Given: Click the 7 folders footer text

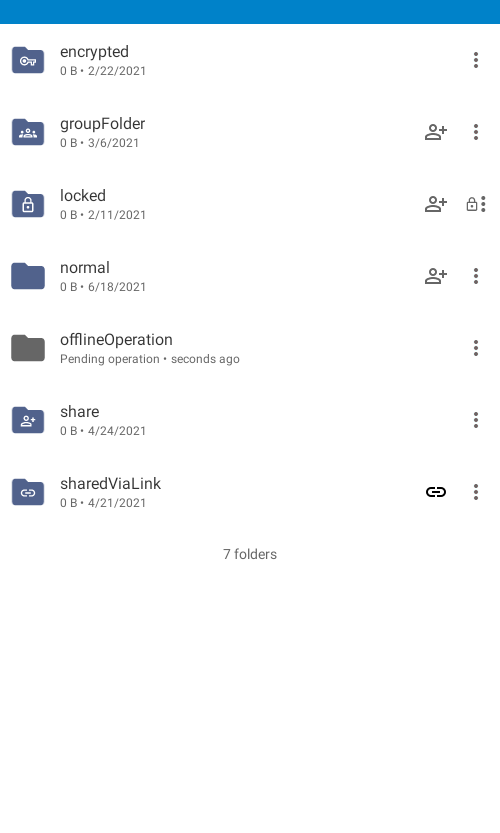Looking at the screenshot, I should pos(250,554).
